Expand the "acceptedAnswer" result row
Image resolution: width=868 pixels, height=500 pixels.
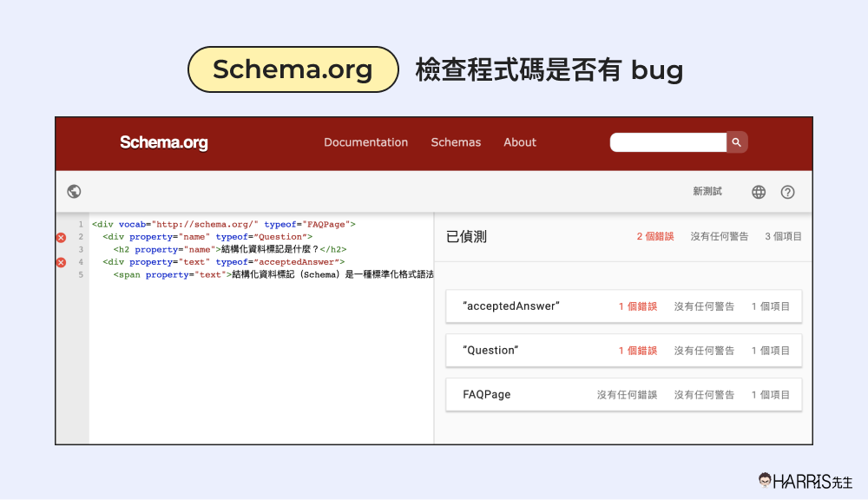624,306
